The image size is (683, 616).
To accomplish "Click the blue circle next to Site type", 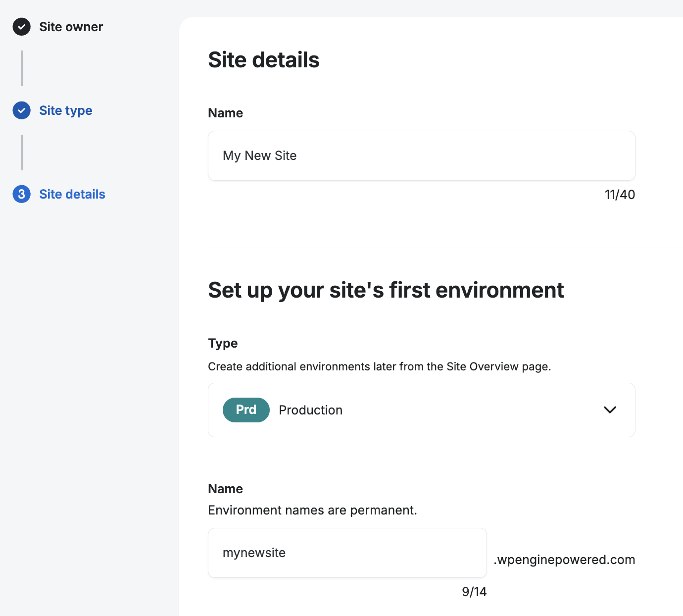I will (21, 110).
